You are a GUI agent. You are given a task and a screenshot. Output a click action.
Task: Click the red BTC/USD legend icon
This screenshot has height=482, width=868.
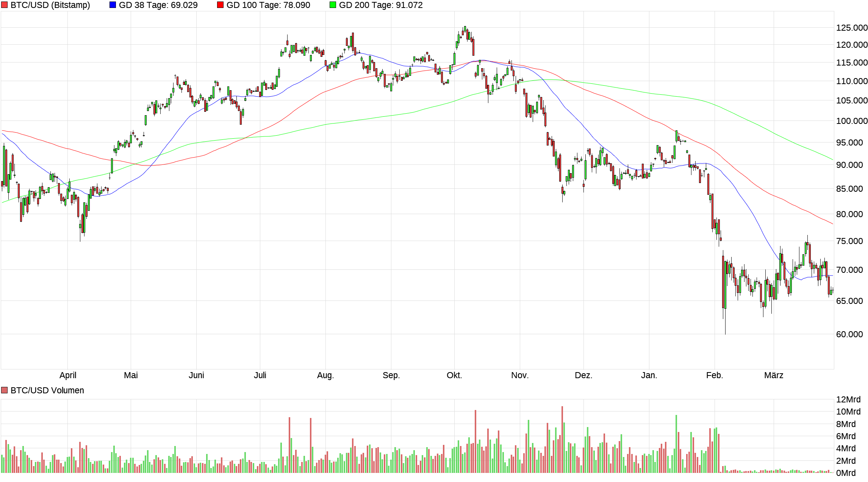tap(4, 5)
